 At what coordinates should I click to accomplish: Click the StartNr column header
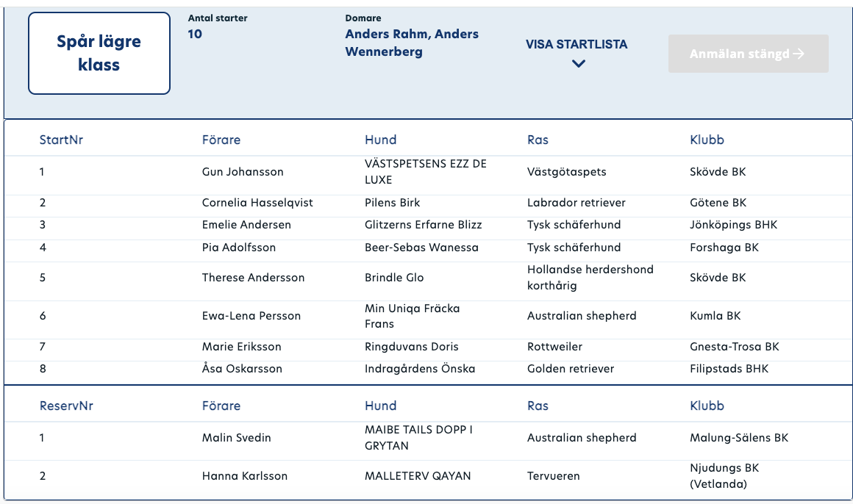(61, 140)
